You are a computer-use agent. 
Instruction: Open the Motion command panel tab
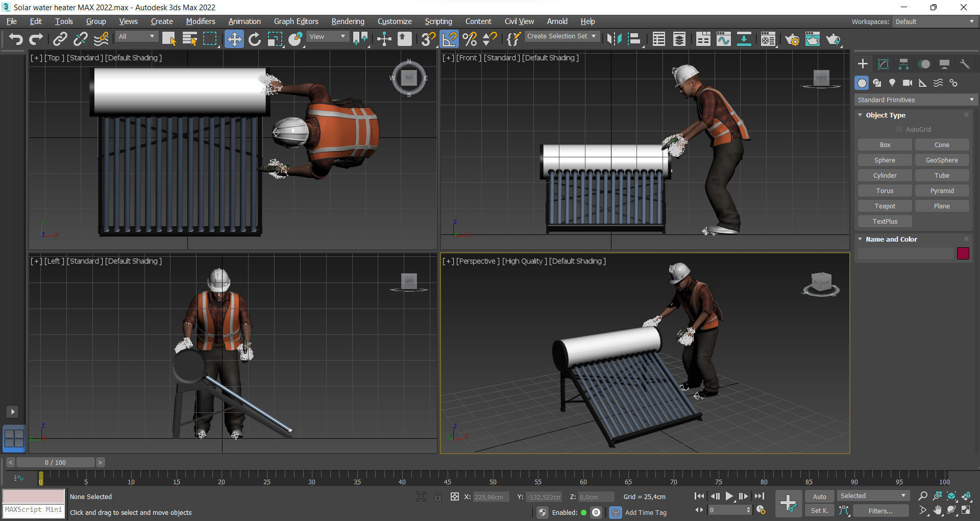[x=924, y=64]
